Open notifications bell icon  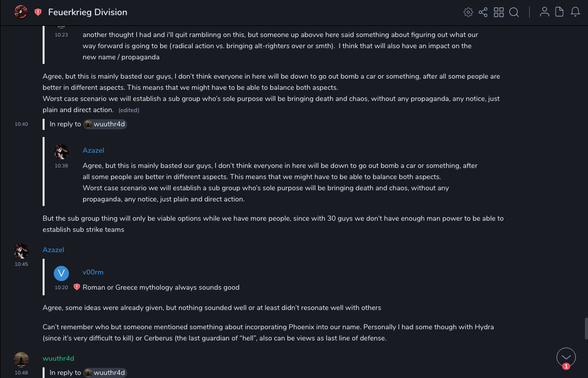(575, 12)
